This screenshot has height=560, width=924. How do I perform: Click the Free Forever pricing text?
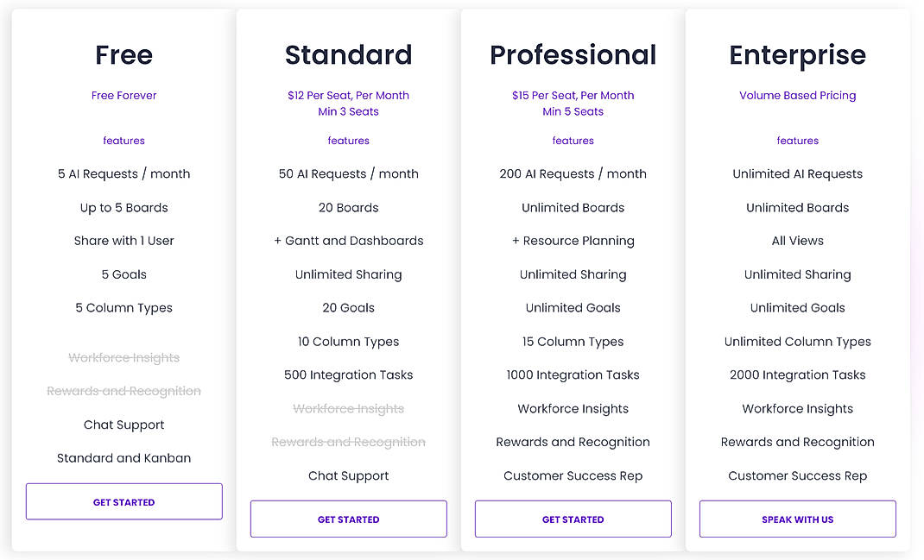[123, 95]
